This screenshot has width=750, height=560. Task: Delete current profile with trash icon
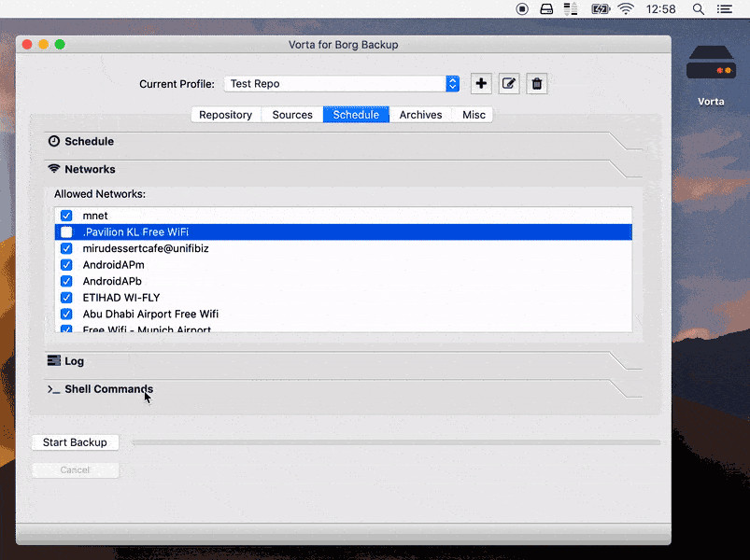[537, 84]
